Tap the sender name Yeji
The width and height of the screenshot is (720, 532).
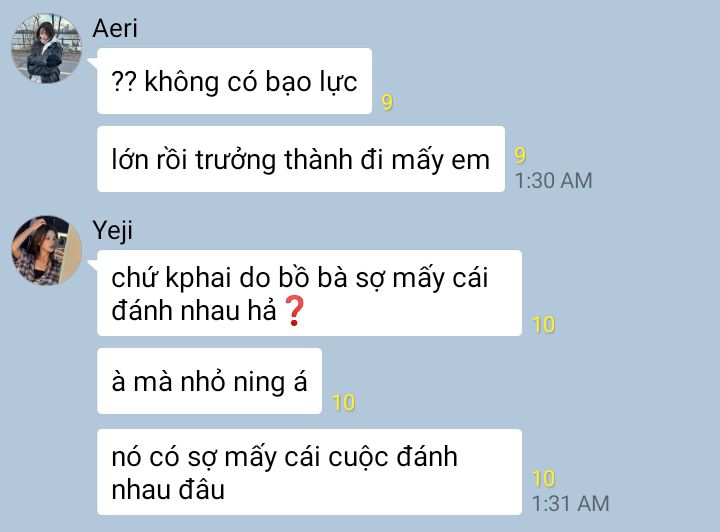112,231
